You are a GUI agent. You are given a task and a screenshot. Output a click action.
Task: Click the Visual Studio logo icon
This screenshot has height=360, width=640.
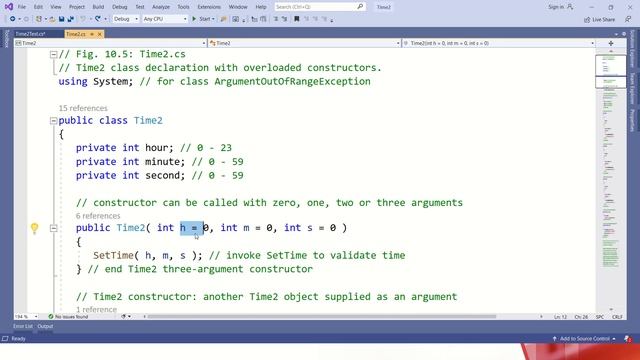(9, 7)
